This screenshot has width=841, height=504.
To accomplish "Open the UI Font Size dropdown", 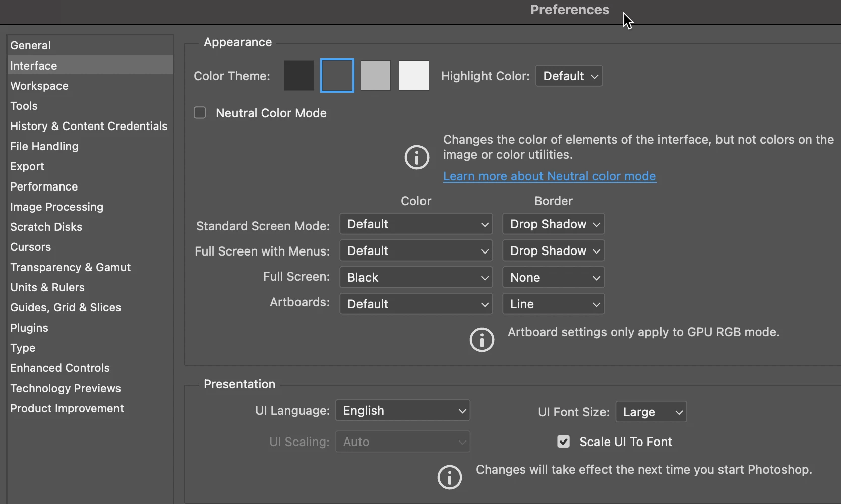I will pos(651,412).
